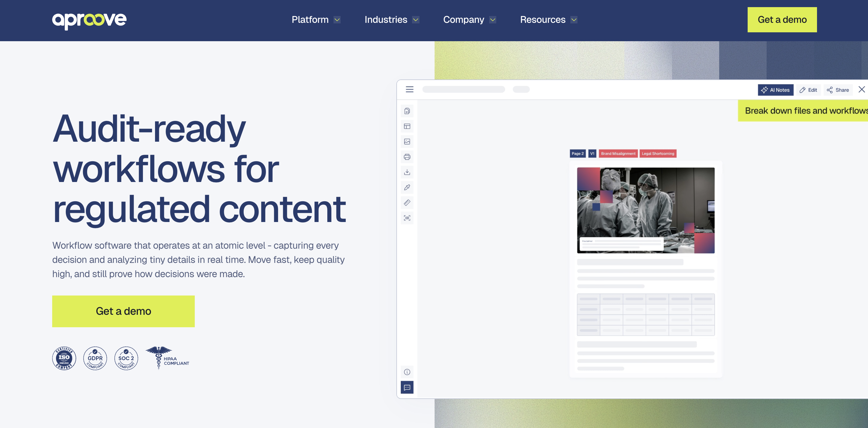Click the Page 2 tag
The image size is (868, 428).
[577, 153]
